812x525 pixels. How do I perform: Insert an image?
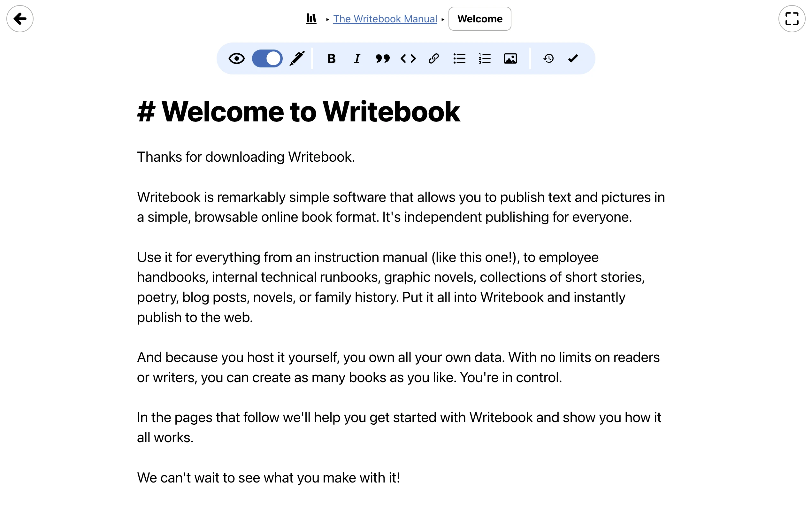coord(510,59)
